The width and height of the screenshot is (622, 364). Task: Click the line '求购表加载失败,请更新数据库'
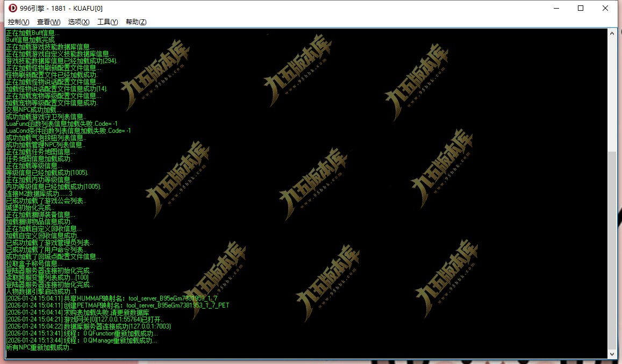pos(77,312)
